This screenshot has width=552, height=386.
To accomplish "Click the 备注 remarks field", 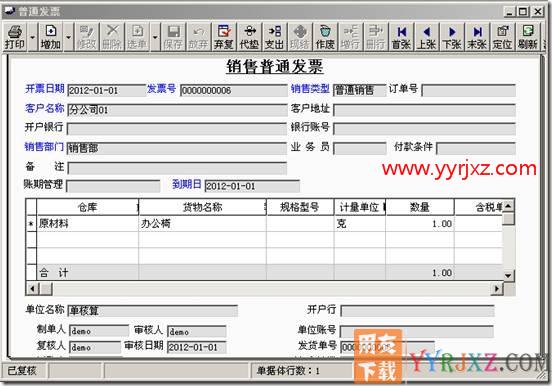I will tap(177, 168).
